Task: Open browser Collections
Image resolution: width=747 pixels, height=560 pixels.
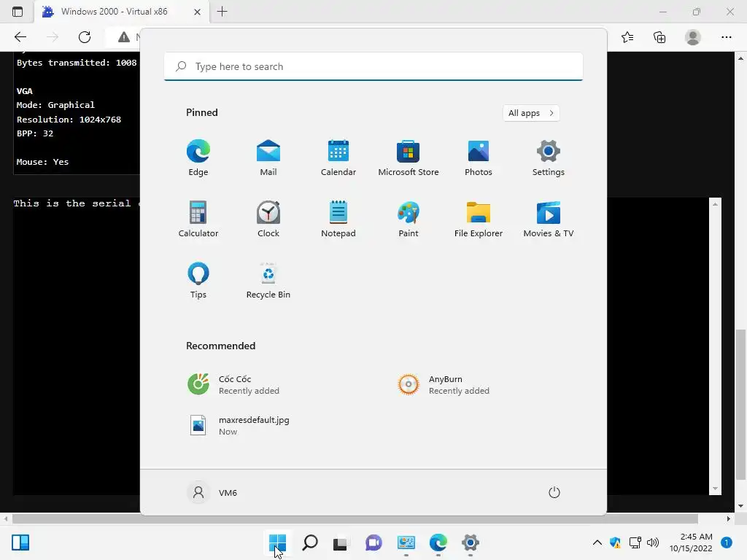Action: 659,37
